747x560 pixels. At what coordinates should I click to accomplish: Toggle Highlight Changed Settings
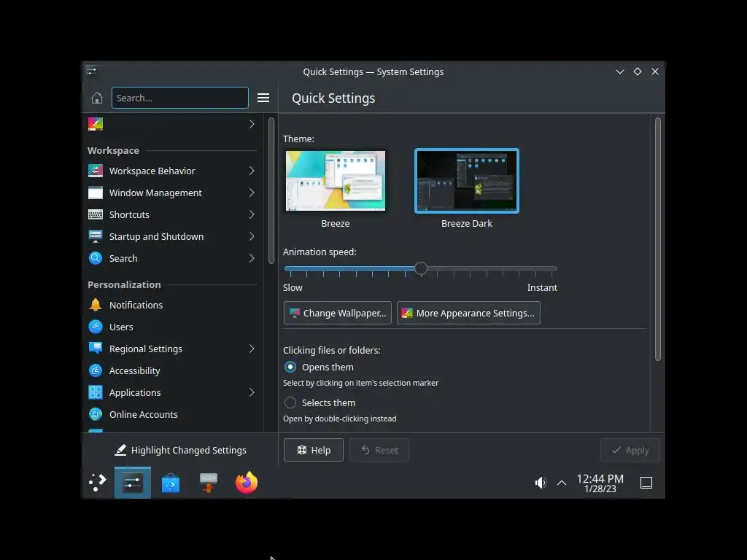click(x=181, y=450)
